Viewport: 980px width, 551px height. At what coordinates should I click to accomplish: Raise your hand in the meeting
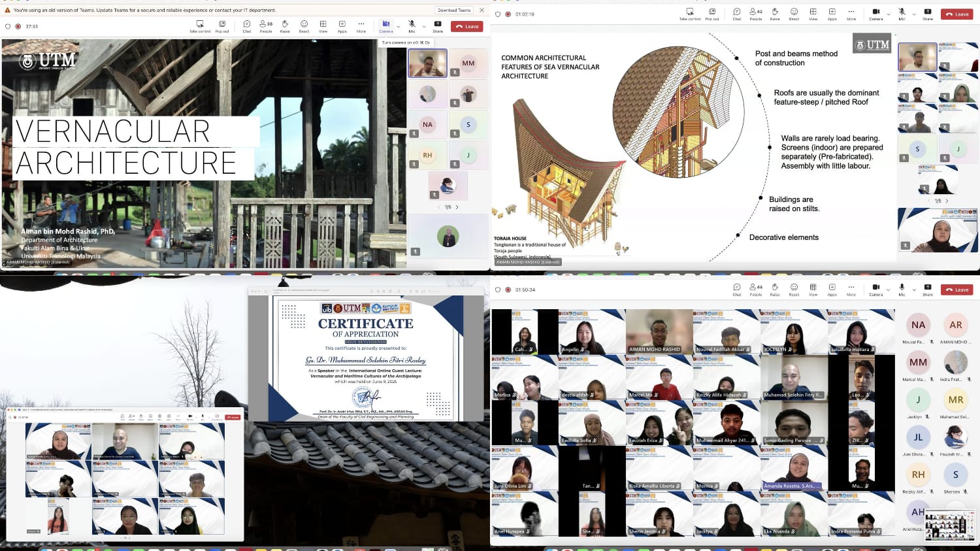click(284, 26)
